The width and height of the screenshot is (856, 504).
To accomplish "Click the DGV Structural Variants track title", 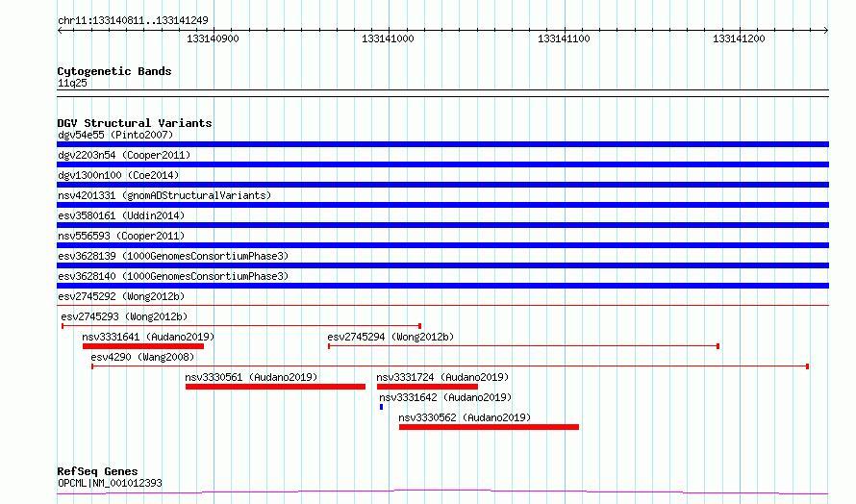I will pyautogui.click(x=135, y=123).
